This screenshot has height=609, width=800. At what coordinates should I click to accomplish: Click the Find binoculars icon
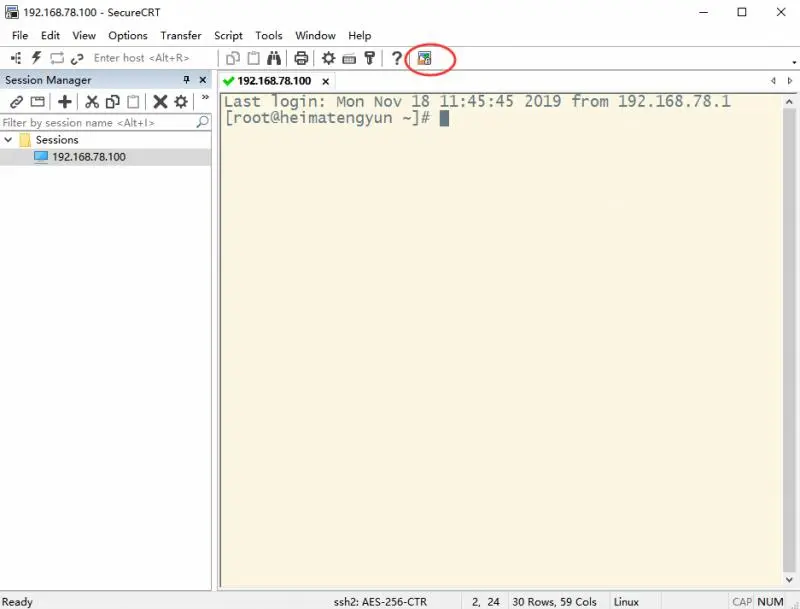click(274, 58)
